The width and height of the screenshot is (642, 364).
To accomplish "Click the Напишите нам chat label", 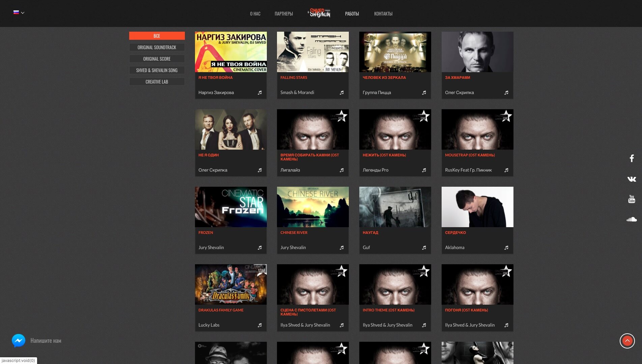I will coord(46,341).
